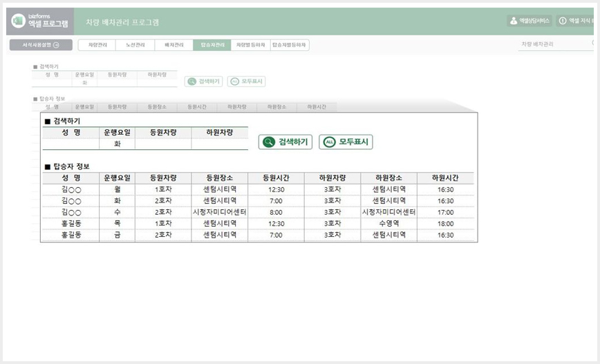Click 등원시간 7:00 in the 화 row
The image size is (600, 364).
(276, 201)
